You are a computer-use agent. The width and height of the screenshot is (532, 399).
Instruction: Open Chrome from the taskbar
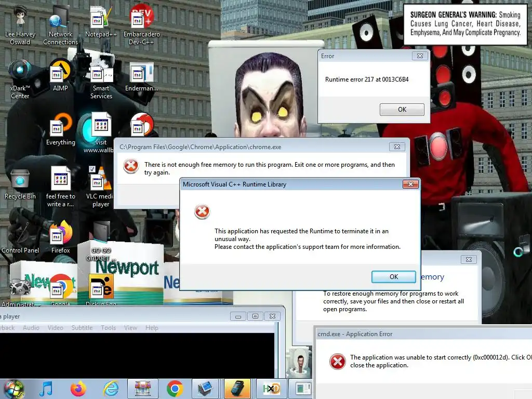click(175, 389)
